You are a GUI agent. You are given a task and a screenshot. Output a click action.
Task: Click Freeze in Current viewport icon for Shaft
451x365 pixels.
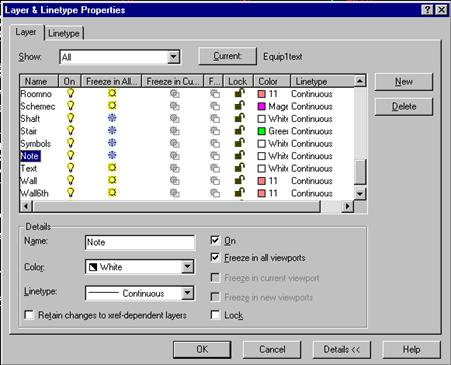click(x=175, y=119)
